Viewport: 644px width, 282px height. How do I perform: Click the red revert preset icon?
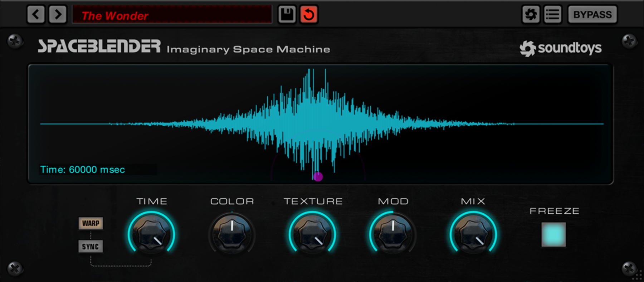coord(309,15)
